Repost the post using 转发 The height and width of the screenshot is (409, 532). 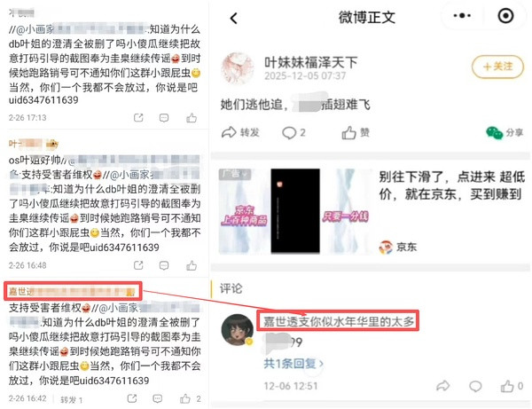[x=240, y=132]
